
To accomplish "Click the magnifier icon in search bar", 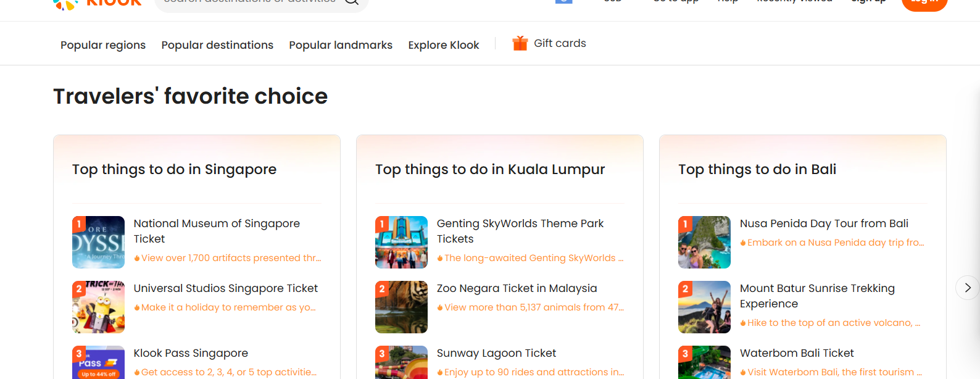I will [352, 2].
